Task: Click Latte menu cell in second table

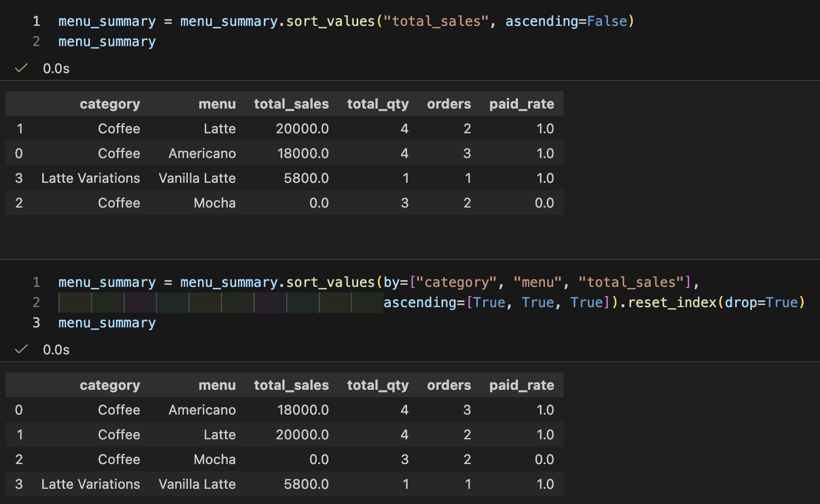Action: 219,435
